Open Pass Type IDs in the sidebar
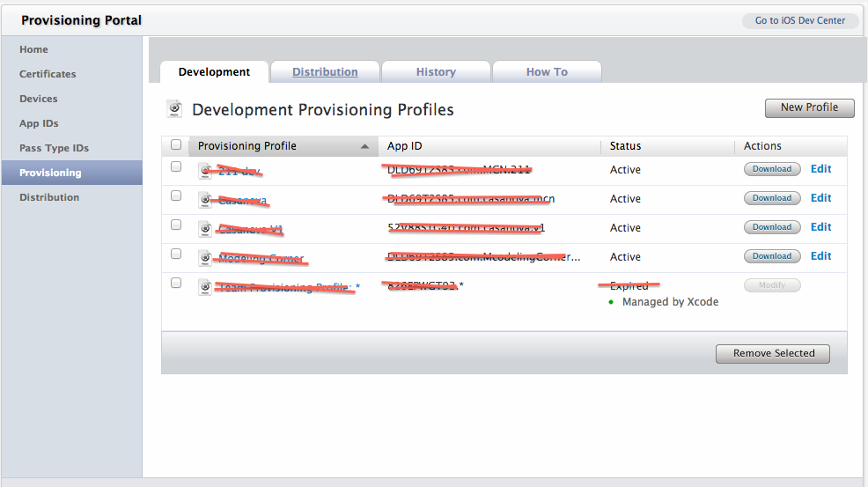 (x=55, y=148)
